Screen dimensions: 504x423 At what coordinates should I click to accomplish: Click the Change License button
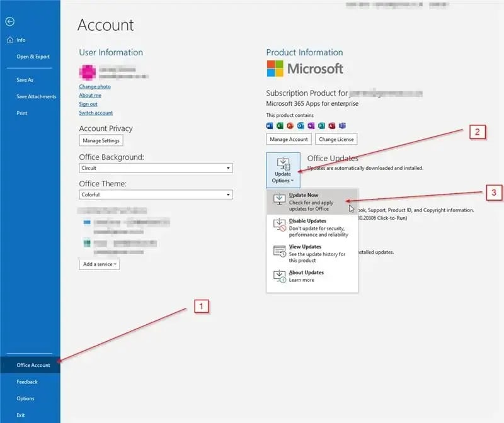coord(336,139)
